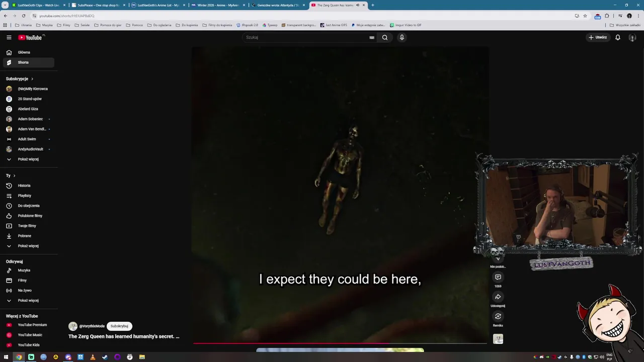Expand subscriptions with Pokaż więcej
644x362 pixels.
point(28,159)
